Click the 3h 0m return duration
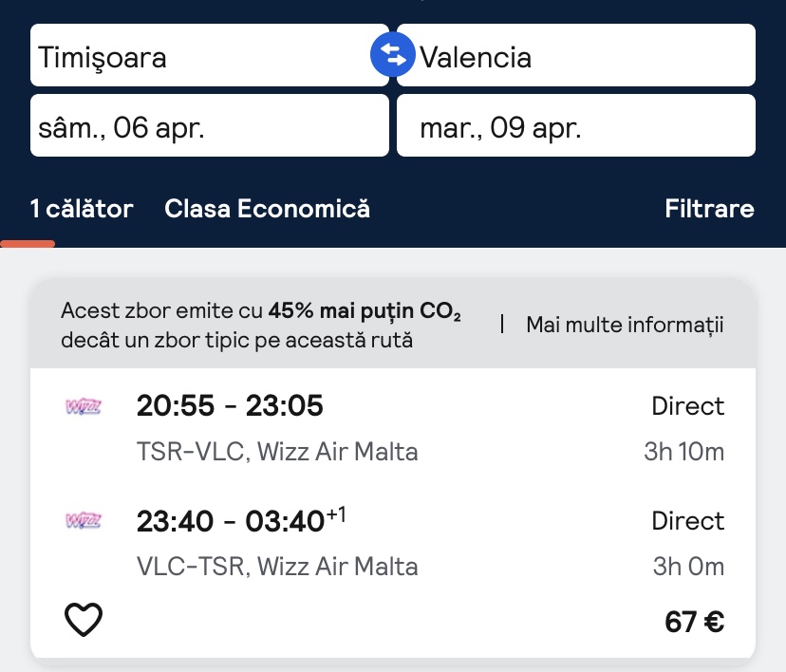This screenshot has height=672, width=786. click(x=688, y=567)
